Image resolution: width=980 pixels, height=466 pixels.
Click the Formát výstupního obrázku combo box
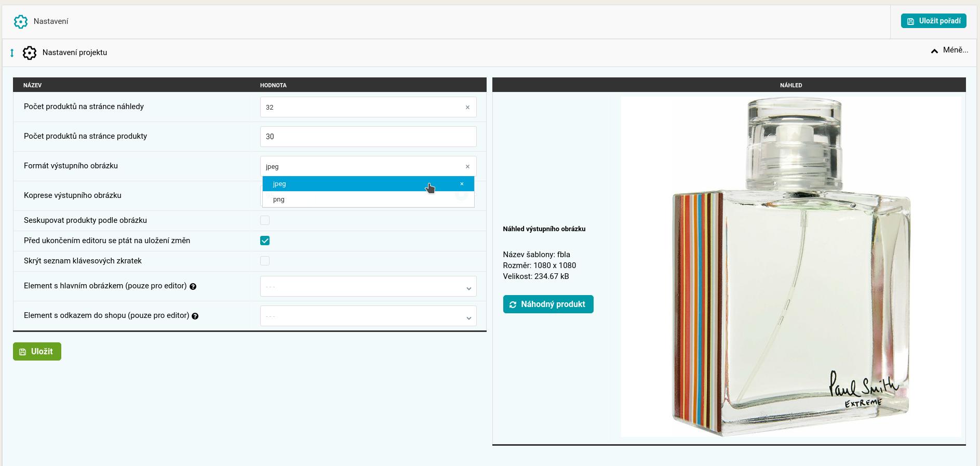(368, 166)
